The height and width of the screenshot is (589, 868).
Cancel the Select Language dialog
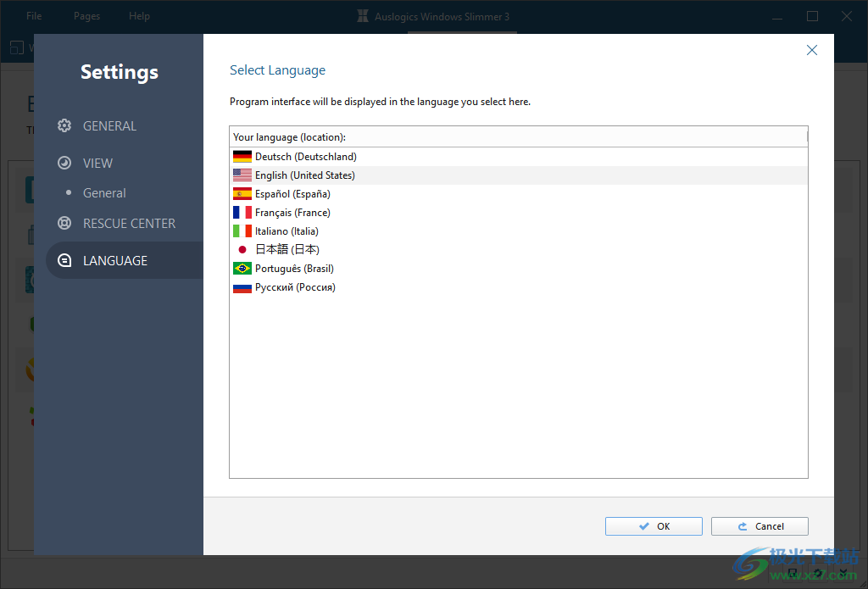coord(759,525)
